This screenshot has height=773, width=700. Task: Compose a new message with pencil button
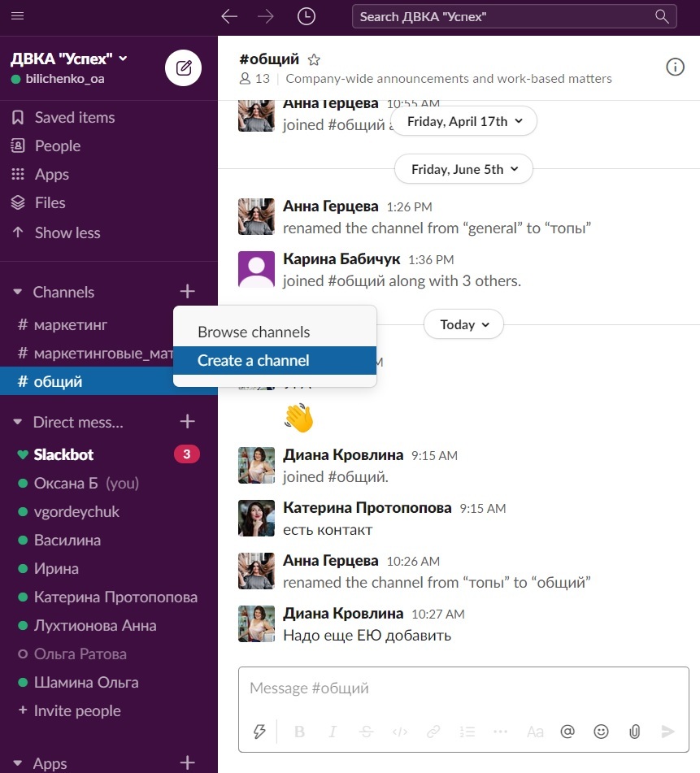tap(184, 68)
